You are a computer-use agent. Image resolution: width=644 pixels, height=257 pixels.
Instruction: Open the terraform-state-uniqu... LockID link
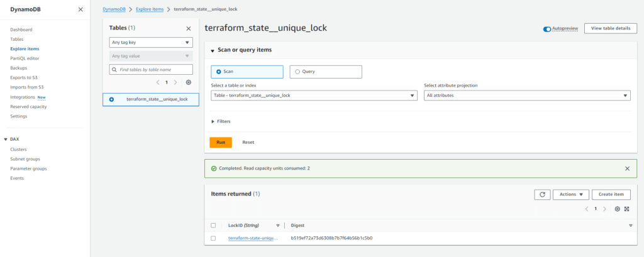coord(253,238)
